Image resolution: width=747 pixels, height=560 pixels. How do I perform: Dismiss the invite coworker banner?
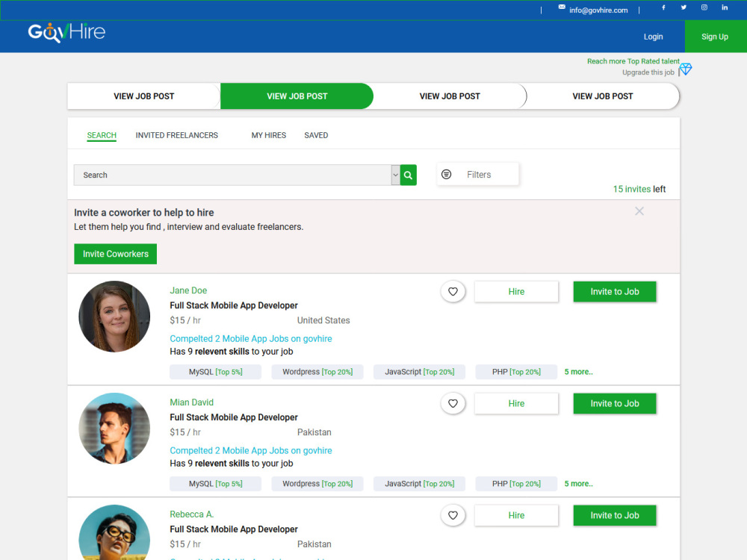coord(639,211)
